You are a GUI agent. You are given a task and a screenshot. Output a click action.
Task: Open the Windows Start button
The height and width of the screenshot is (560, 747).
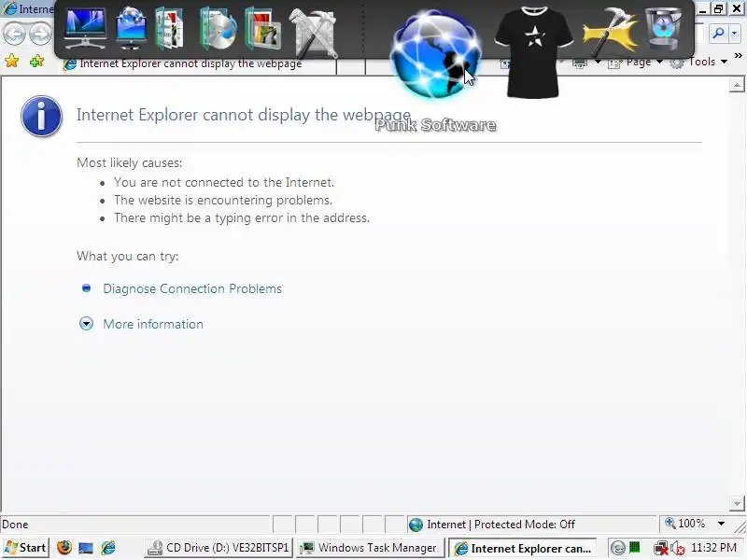point(25,548)
